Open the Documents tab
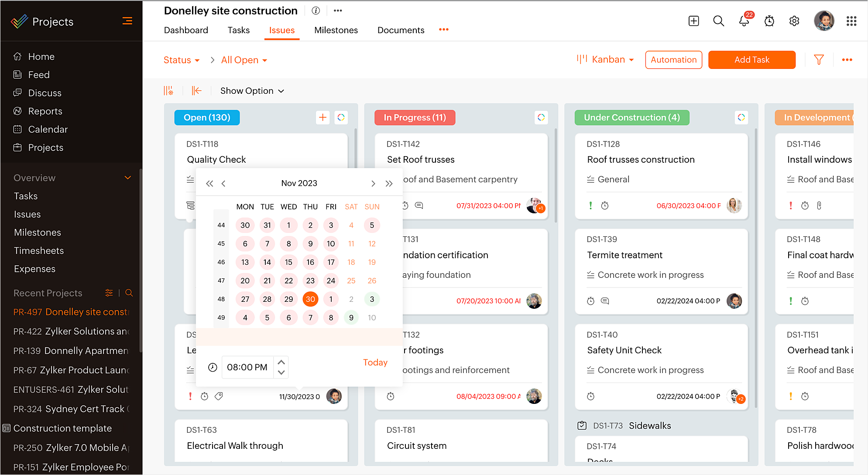The height and width of the screenshot is (475, 868). (x=401, y=30)
